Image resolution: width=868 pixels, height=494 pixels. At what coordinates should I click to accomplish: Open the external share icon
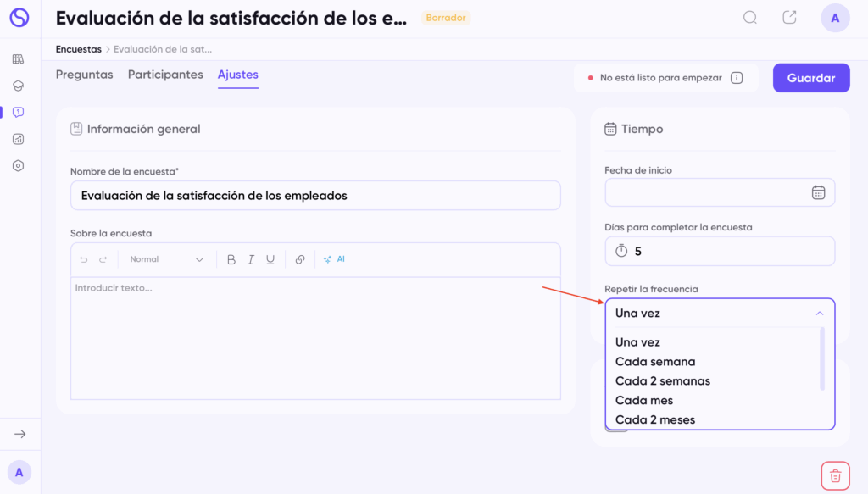[789, 18]
